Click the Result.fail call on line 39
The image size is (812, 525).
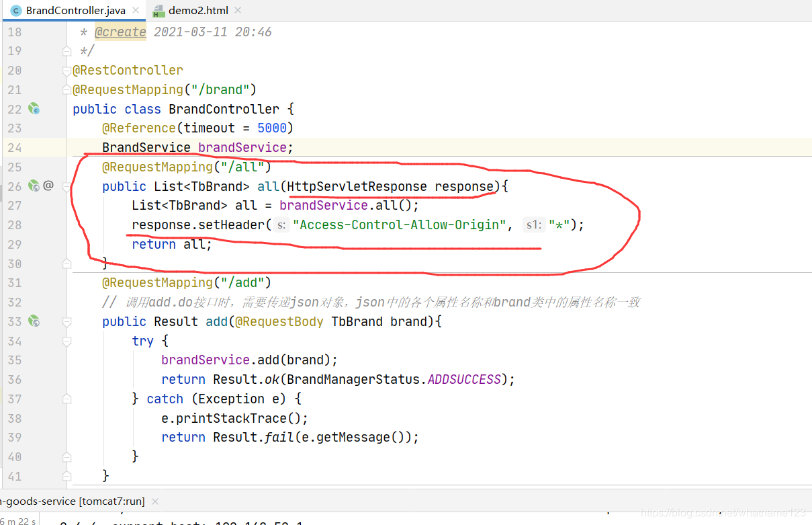(316, 437)
